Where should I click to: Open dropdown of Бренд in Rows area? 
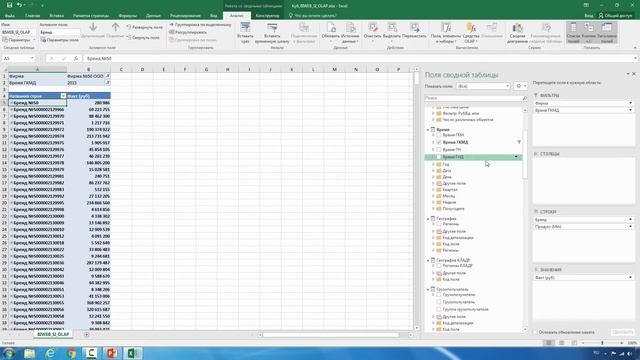tap(630, 220)
